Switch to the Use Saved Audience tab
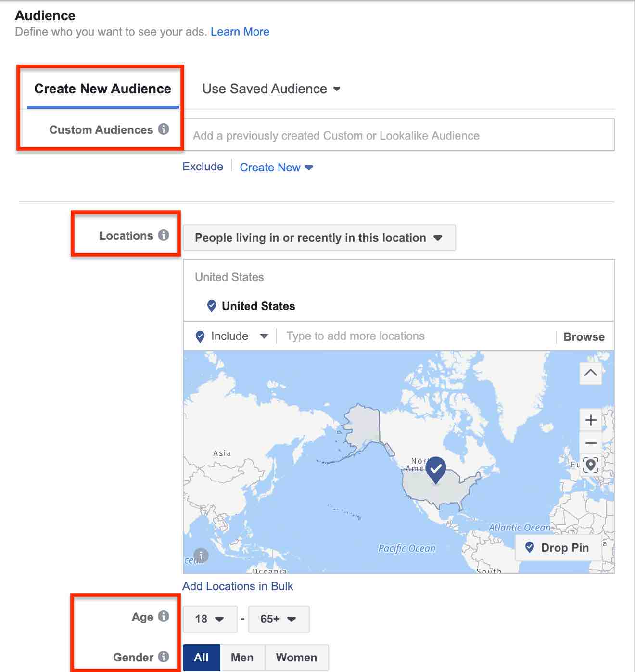 [270, 89]
